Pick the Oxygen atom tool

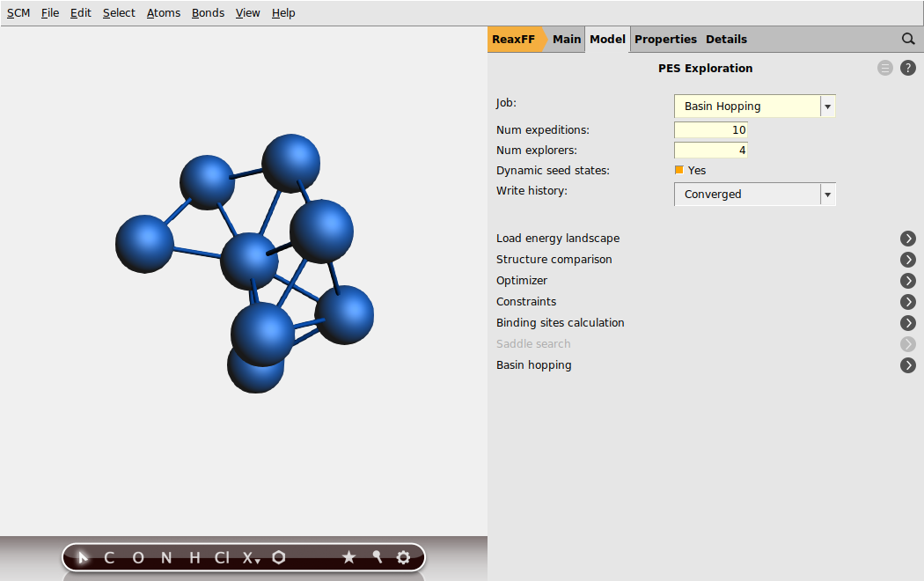[x=138, y=557]
